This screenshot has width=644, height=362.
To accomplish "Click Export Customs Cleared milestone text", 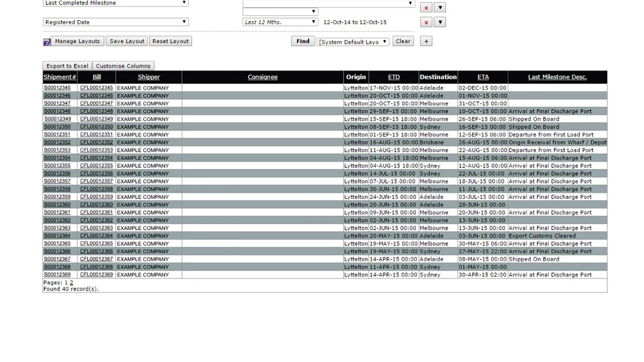I will [x=542, y=236].
